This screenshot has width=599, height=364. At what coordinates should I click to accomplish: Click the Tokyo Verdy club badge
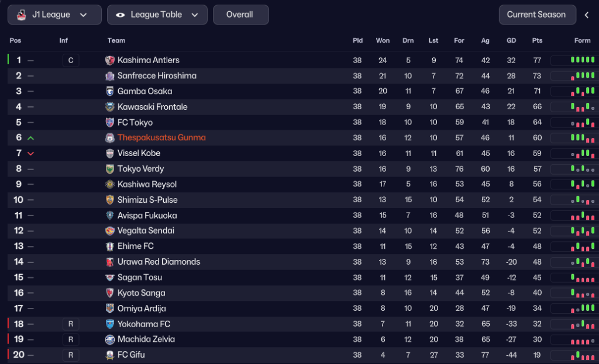point(110,169)
